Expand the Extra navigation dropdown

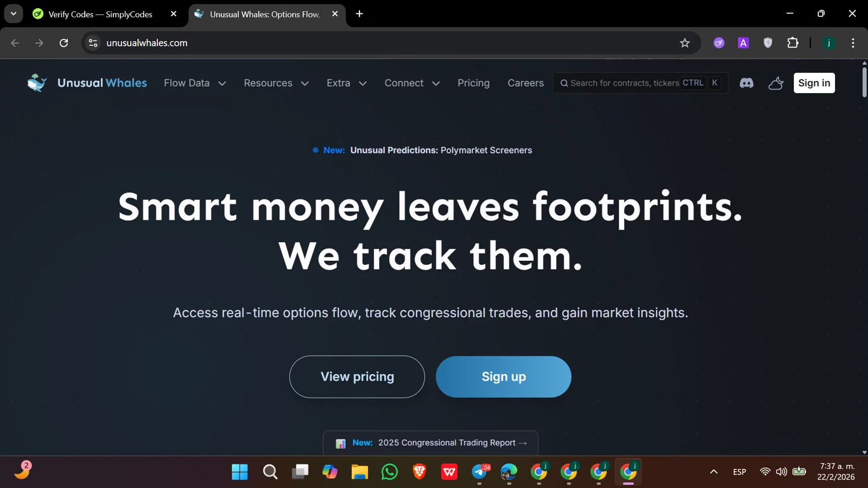(x=347, y=83)
